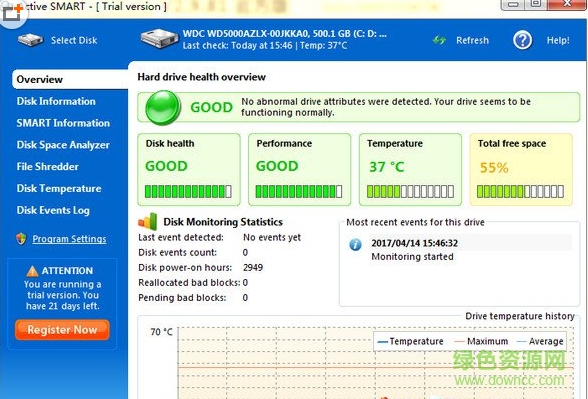Click the ATTENTION warning triangle icon
Screen dimensions: 588x399
[32, 271]
